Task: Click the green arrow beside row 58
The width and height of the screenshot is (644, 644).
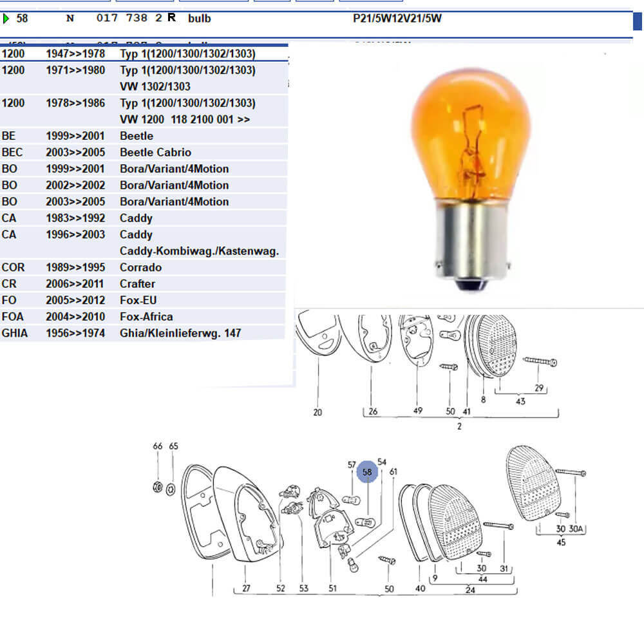Action: point(6,19)
